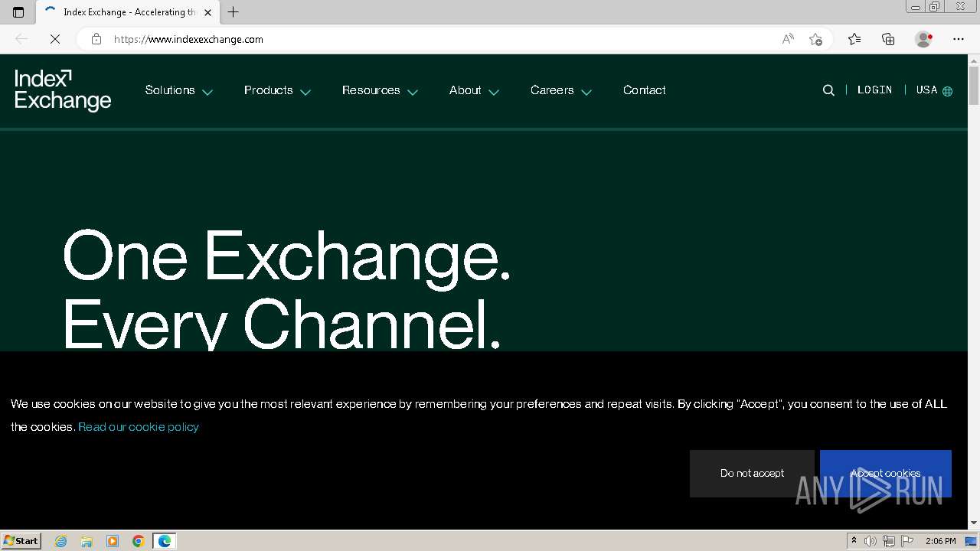Click Do not accept button

[x=752, y=474]
